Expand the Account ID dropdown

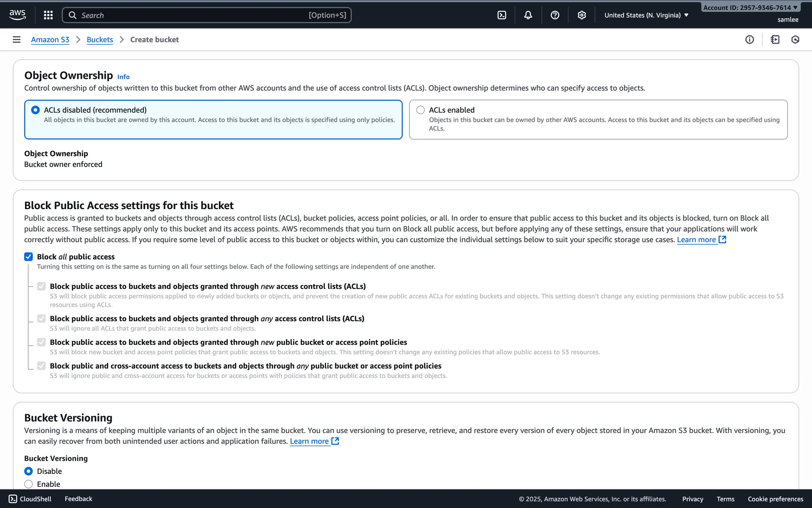click(750, 8)
